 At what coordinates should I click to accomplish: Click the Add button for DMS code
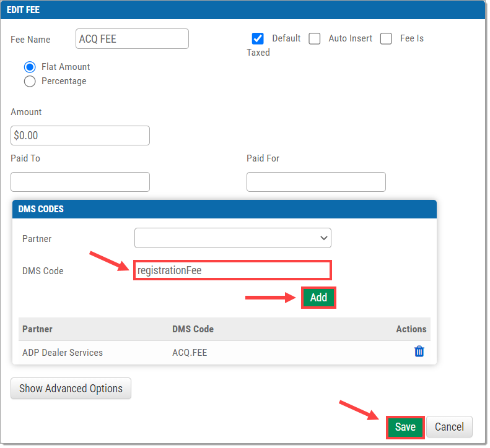(x=318, y=298)
